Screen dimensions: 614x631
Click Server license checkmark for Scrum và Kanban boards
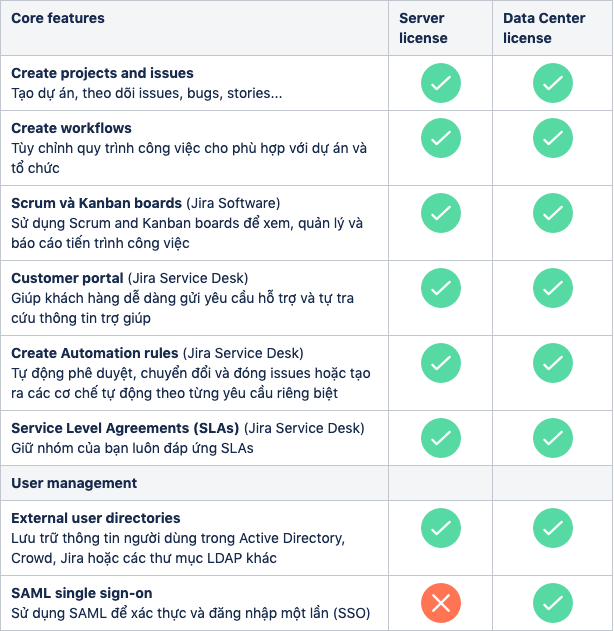441,213
